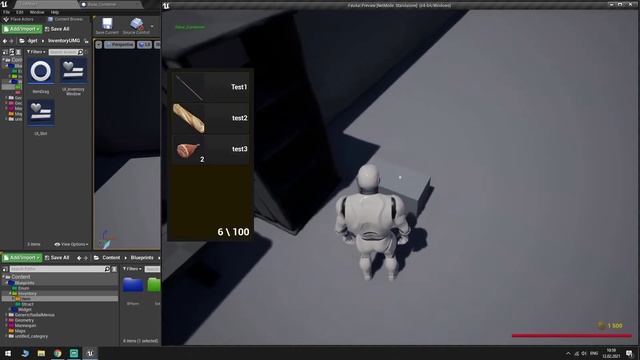Click the volume icon in system tray
Viewport: 640px width, 360px height.
point(584,353)
